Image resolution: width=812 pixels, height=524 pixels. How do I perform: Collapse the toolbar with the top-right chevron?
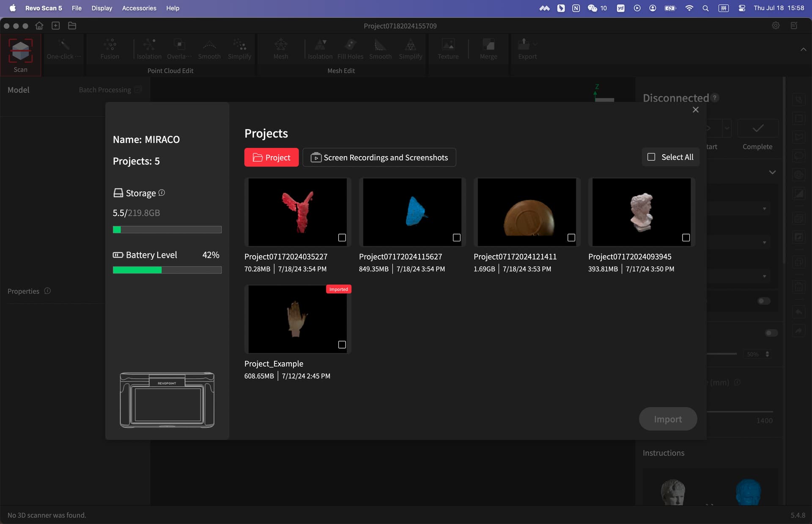[x=803, y=49]
